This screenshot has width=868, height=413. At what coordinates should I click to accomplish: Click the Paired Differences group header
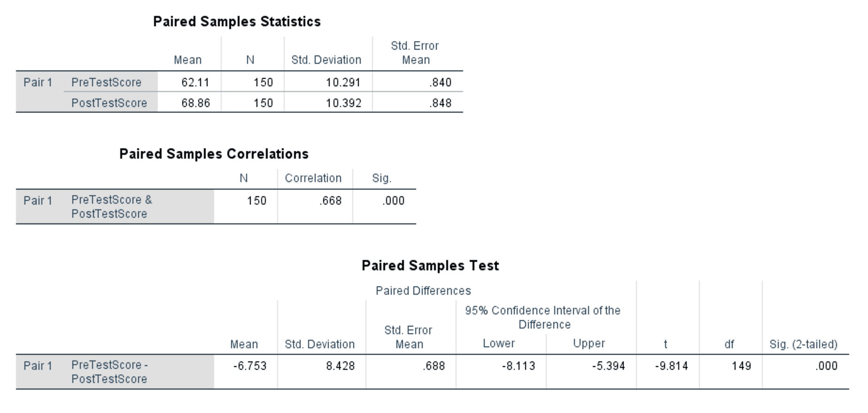pyautogui.click(x=423, y=291)
